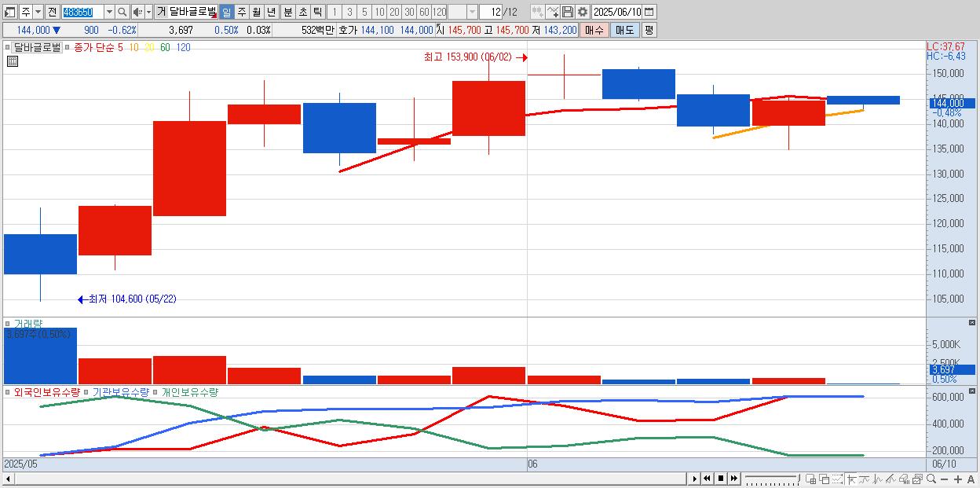Screen dimensions: 980x488
Task: Select the 초 second period button
Action: 302,12
